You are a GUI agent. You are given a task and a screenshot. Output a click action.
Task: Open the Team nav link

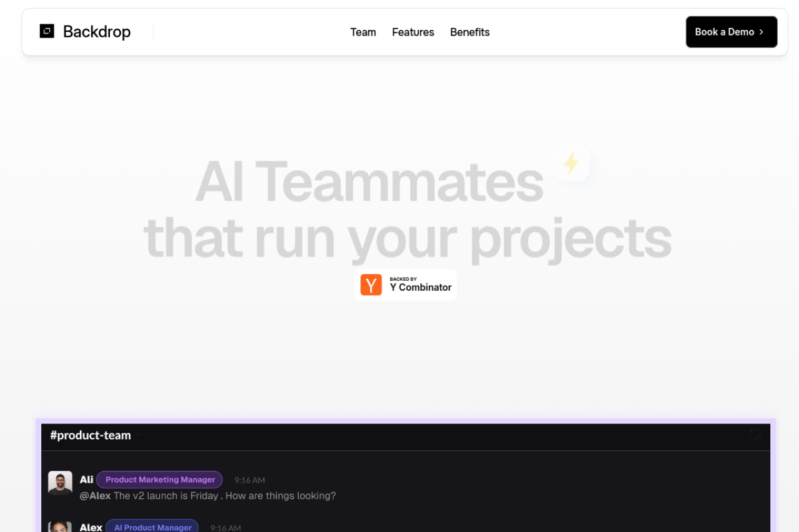(x=363, y=32)
